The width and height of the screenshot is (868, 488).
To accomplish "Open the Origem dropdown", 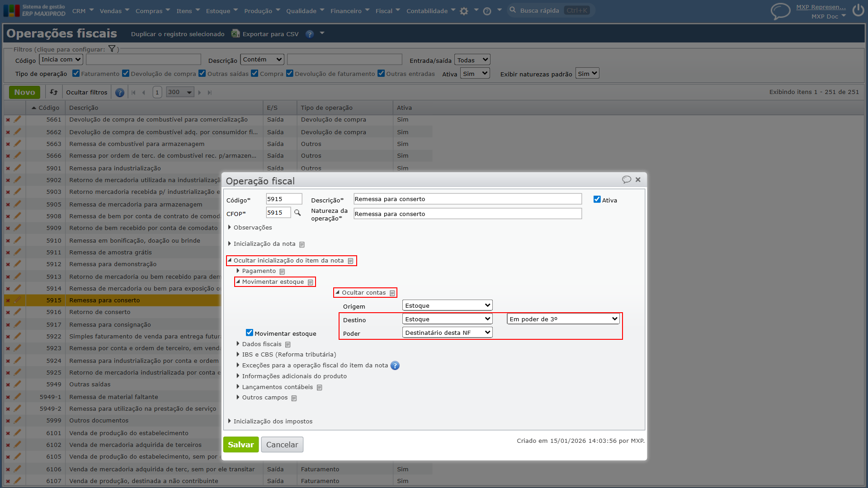I will 447,305.
